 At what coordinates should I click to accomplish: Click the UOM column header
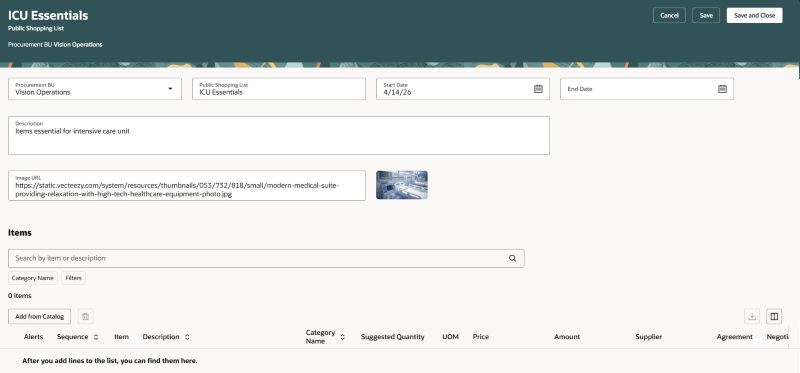[x=451, y=337]
